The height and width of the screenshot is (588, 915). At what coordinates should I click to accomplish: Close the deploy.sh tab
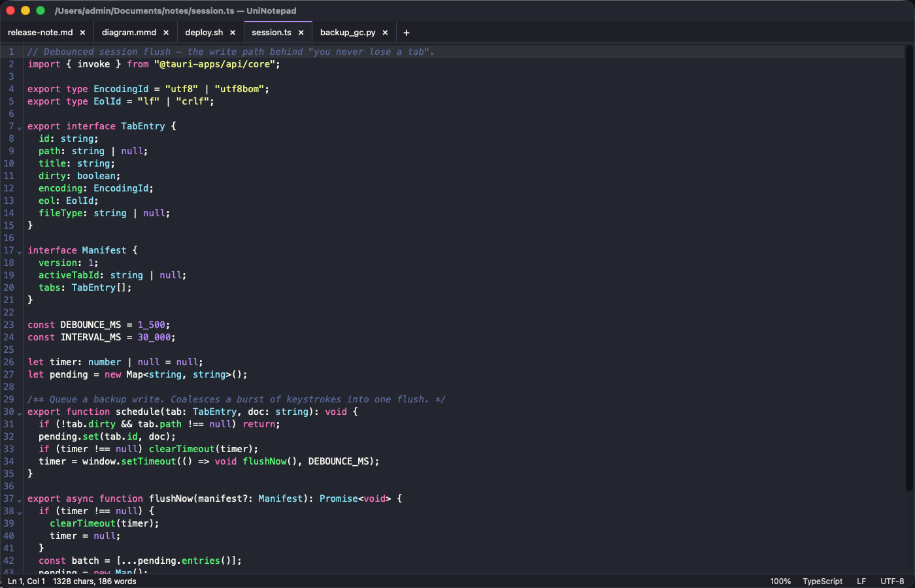[233, 33]
